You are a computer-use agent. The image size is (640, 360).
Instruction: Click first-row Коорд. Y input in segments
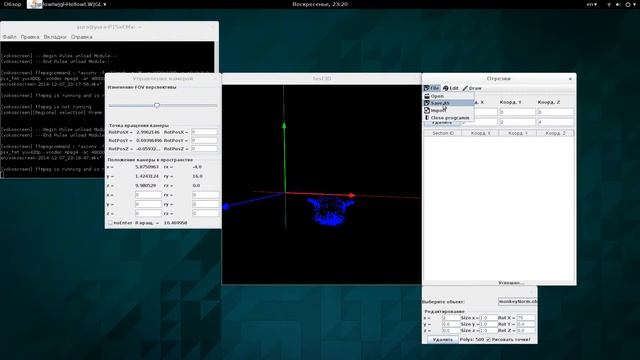click(517, 112)
